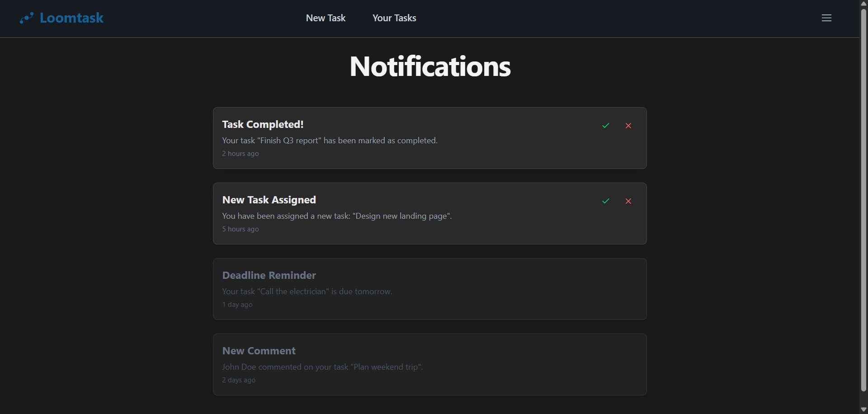Click the "John Doe commented" message text
868x414 pixels.
pyautogui.click(x=322, y=367)
